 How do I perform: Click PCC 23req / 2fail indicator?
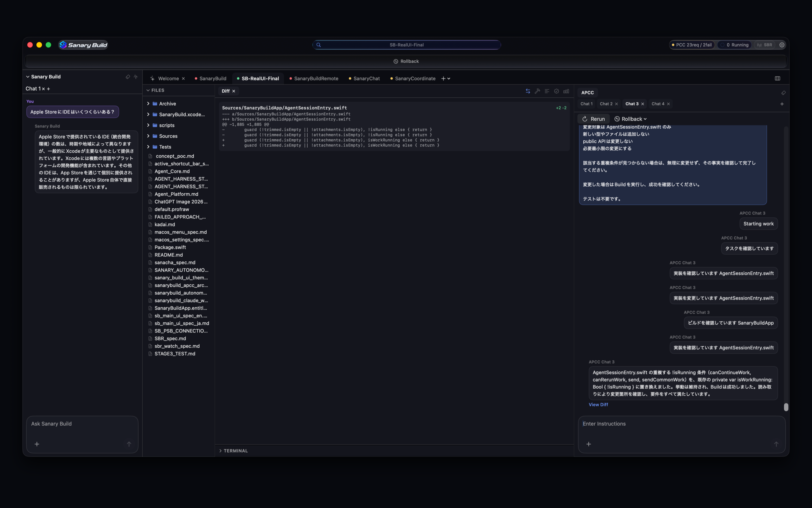[692, 45]
